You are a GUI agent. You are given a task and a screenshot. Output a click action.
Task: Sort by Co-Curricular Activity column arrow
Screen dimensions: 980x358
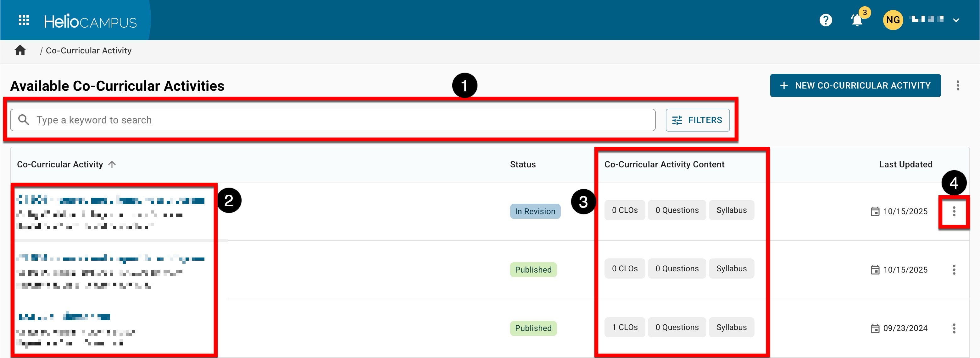(x=112, y=165)
